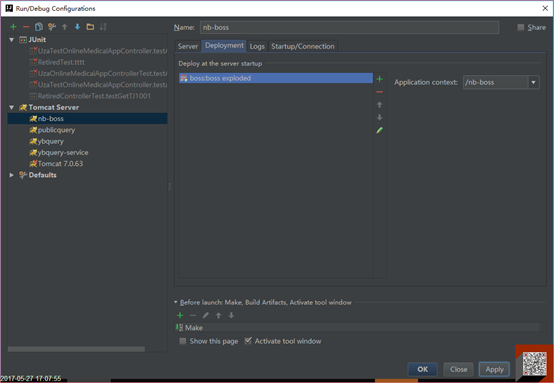
Task: Click the Tomcat Server group icon
Action: (23, 107)
